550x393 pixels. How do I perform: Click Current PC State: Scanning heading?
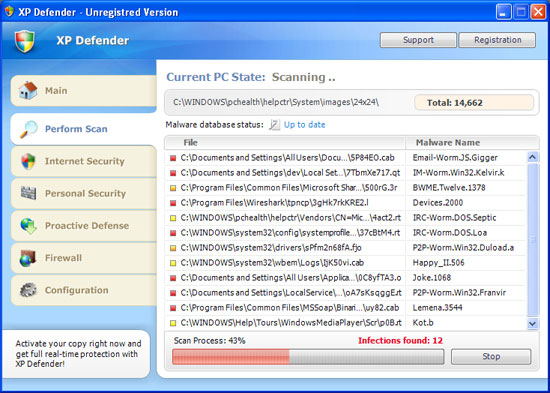click(x=251, y=77)
